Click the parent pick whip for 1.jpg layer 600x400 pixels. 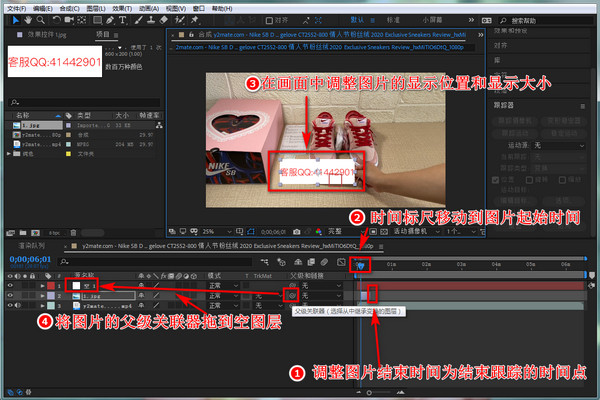pyautogui.click(x=292, y=296)
